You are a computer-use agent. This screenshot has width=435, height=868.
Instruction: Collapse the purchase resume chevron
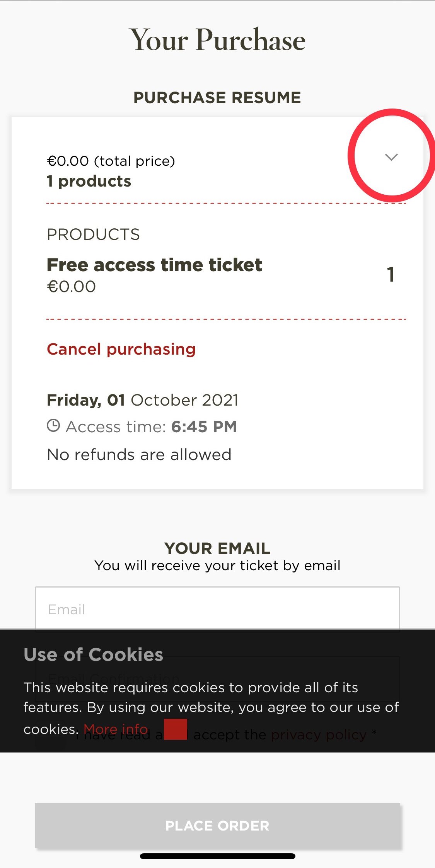[391, 157]
